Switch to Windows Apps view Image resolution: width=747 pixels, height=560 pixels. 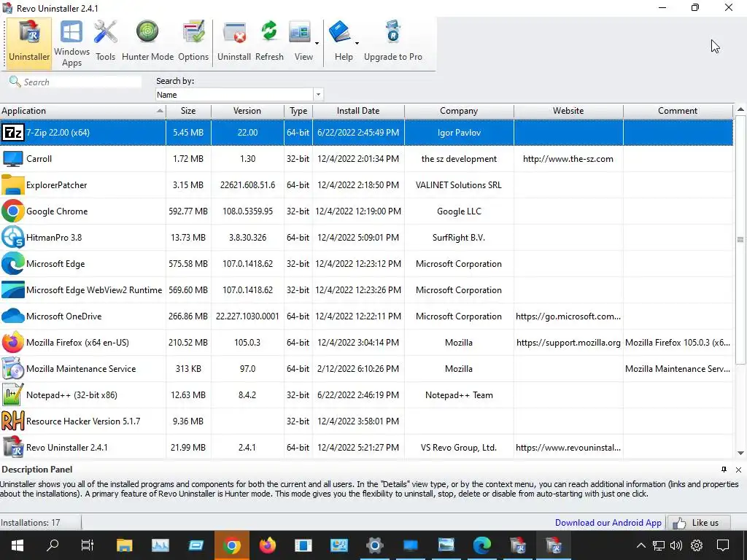[x=71, y=43]
